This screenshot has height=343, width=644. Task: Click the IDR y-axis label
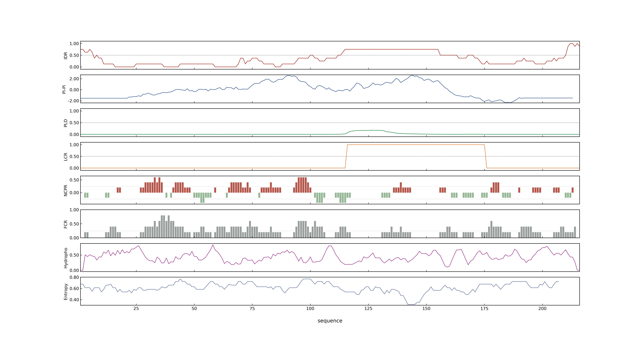click(66, 55)
